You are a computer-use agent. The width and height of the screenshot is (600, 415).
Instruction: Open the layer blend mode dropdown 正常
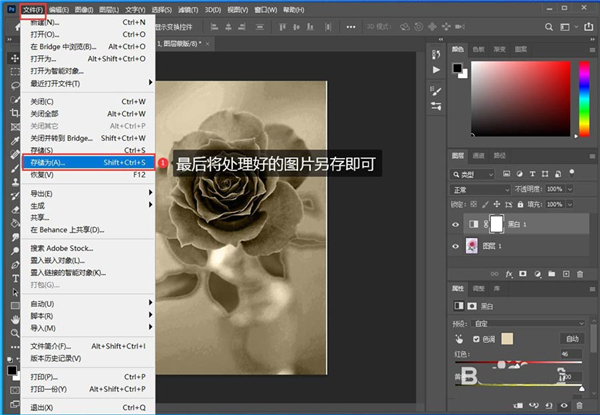tap(476, 188)
